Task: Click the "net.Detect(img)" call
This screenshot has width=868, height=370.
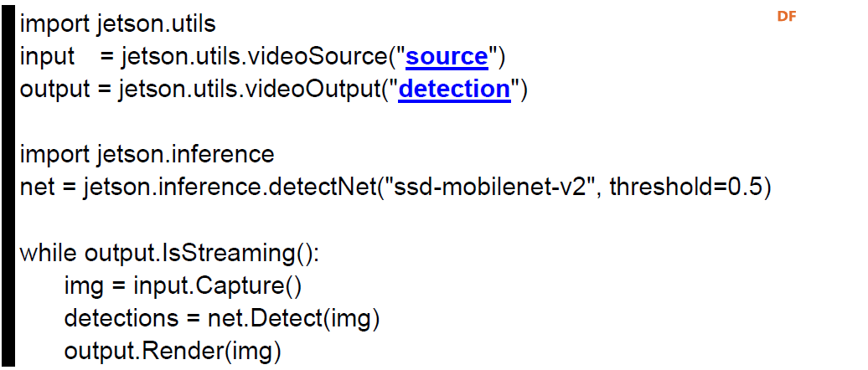Action: [293, 319]
